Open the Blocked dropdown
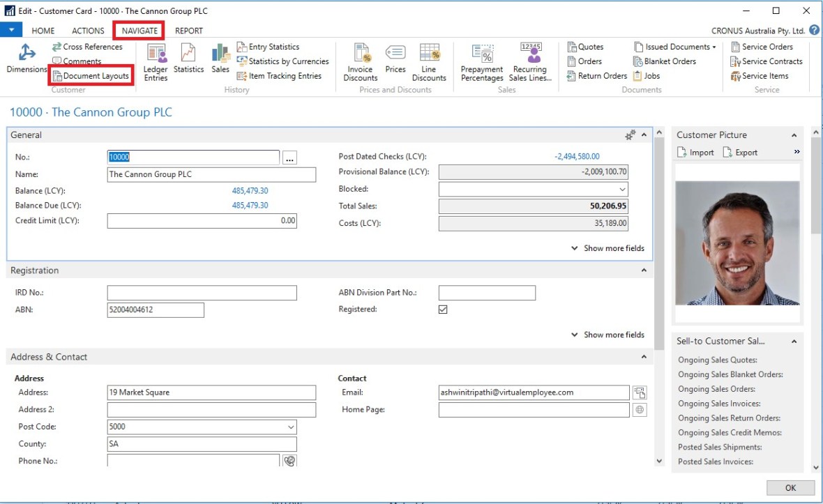 [x=621, y=189]
